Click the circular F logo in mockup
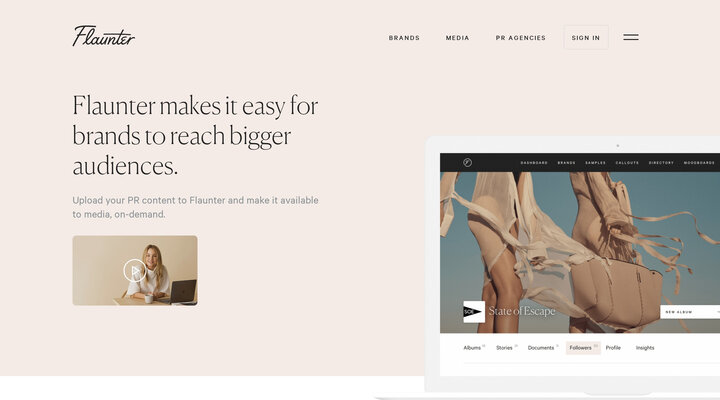The image size is (720, 400). click(x=467, y=163)
